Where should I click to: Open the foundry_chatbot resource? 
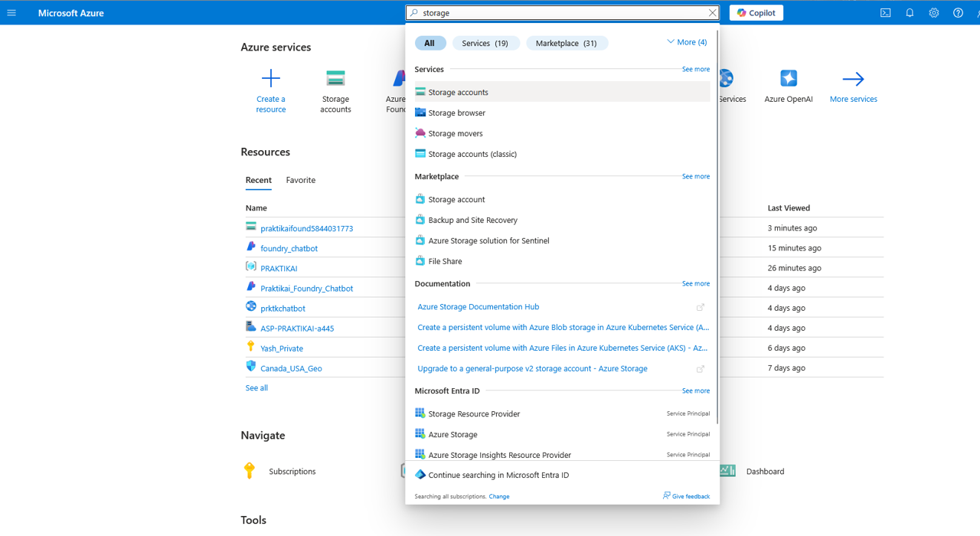289,248
